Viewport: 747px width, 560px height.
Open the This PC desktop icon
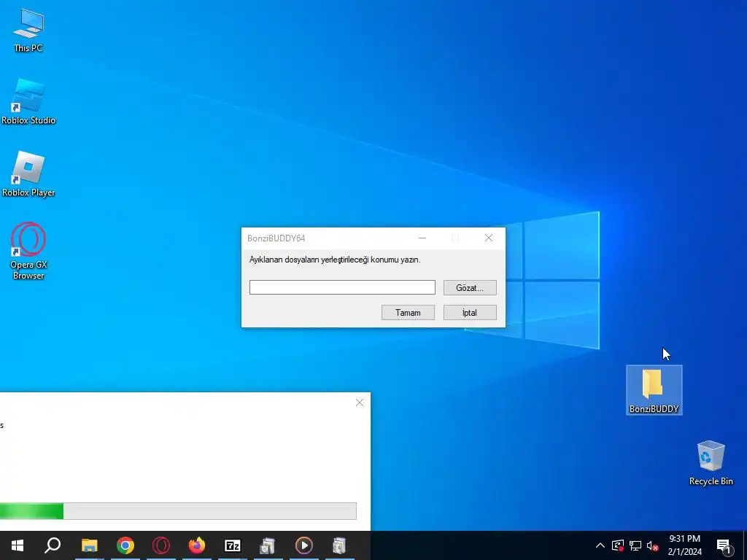tap(28, 29)
